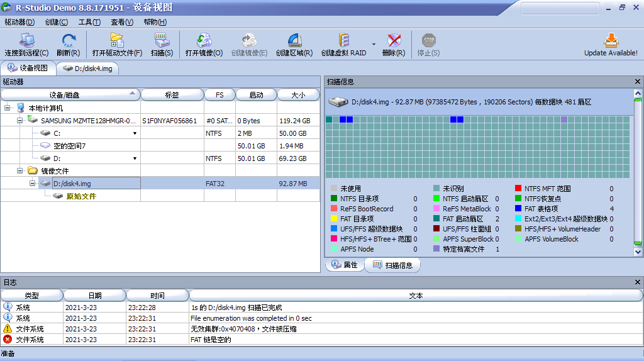Click the 本地计算机 computer icon

[x=21, y=108]
